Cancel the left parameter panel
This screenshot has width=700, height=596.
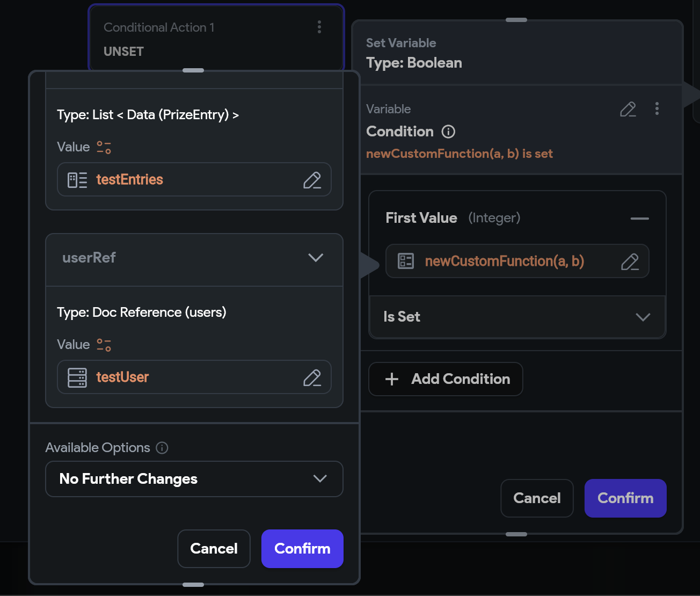214,549
